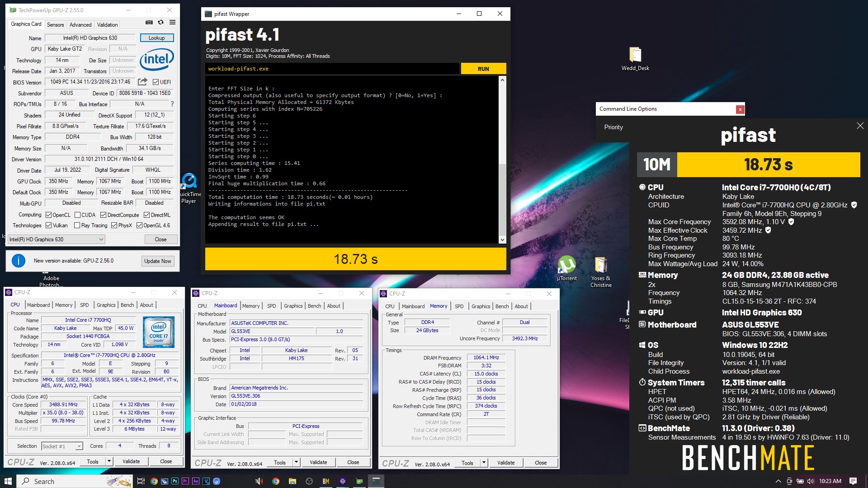Click the shield icon beside Max Effective Clock
Viewport: 868px width, 488px height.
pyautogui.click(x=768, y=230)
